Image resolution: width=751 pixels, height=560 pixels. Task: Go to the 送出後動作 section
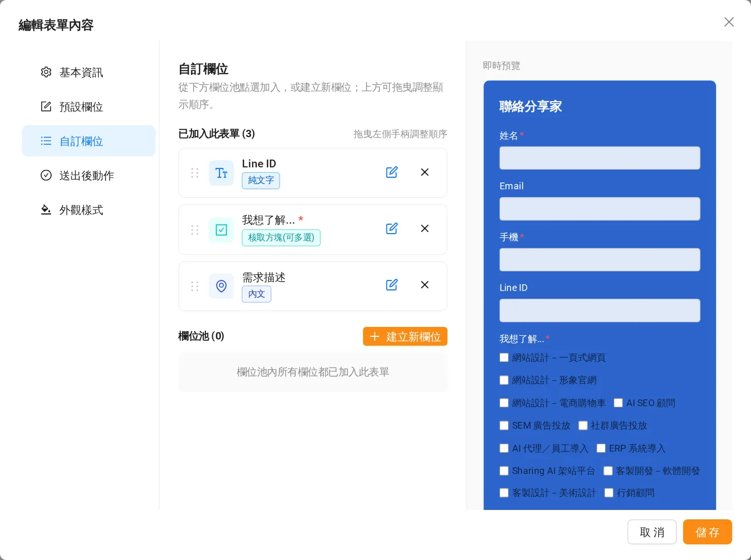click(x=89, y=175)
